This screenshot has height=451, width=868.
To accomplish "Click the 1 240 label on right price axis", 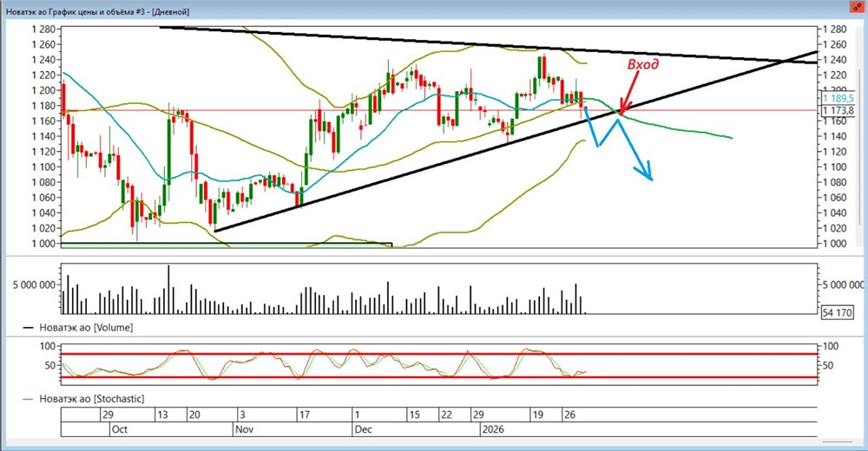I will 835,60.
